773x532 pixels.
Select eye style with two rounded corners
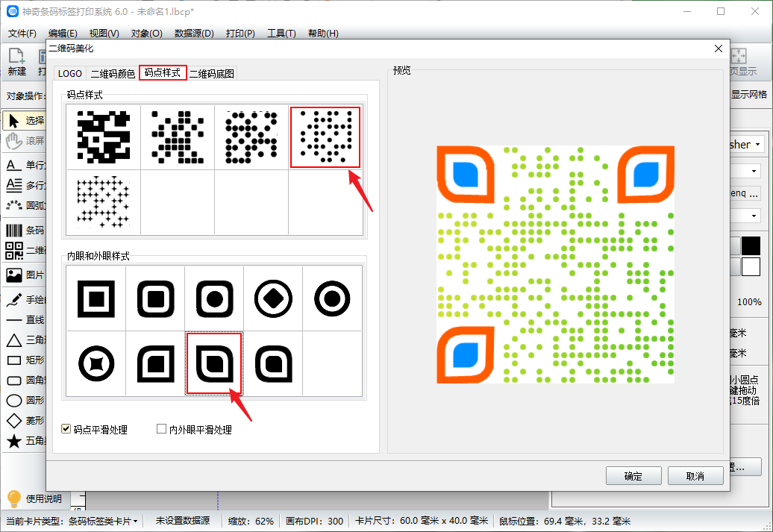[x=274, y=364]
